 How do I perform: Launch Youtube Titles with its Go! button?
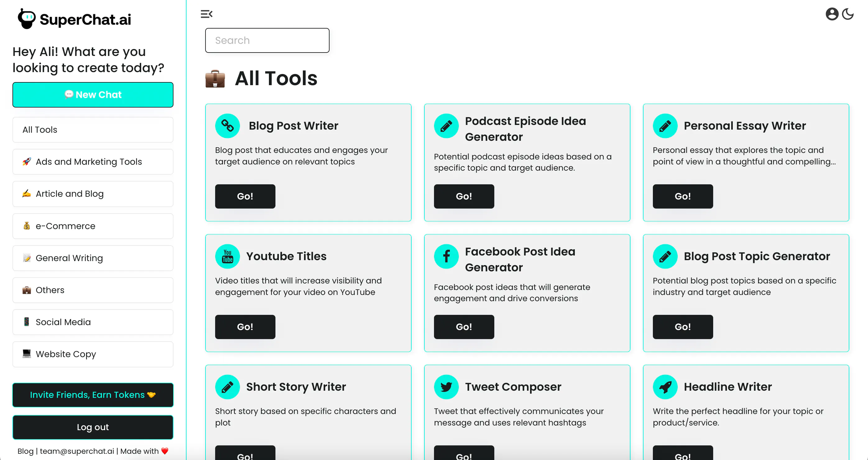click(245, 327)
